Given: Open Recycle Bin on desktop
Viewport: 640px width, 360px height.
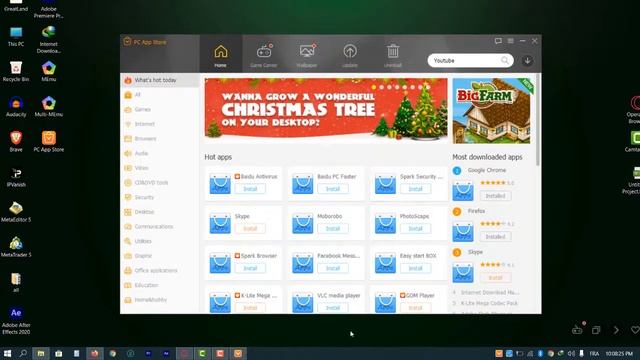Looking at the screenshot, I should pyautogui.click(x=16, y=71).
